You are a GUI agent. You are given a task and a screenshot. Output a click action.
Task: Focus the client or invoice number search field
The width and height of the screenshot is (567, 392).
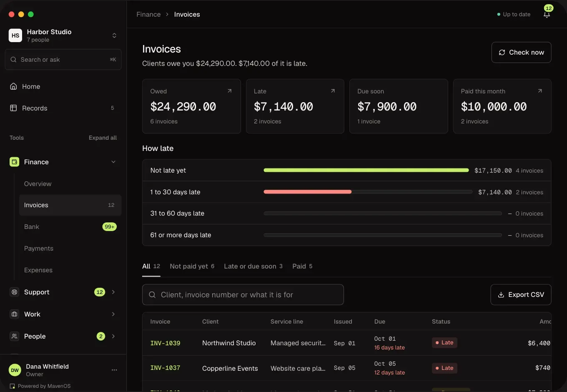pos(243,295)
